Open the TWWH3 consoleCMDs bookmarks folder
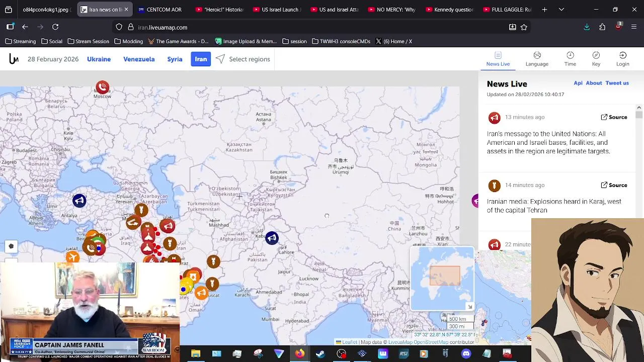644x362 pixels. pyautogui.click(x=341, y=41)
